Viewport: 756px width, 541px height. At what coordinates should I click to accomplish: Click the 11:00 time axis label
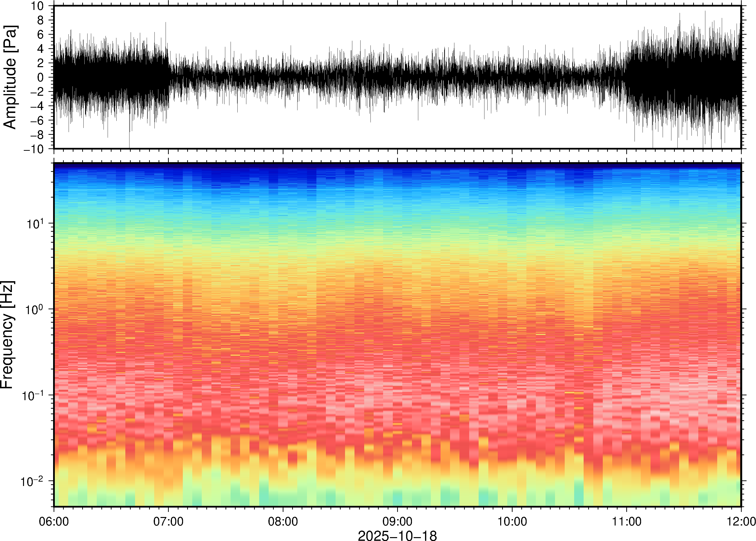pos(626,521)
